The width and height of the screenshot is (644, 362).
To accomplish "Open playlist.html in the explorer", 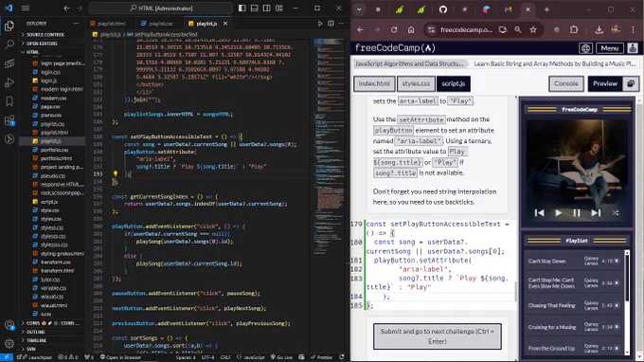I will [x=54, y=133].
